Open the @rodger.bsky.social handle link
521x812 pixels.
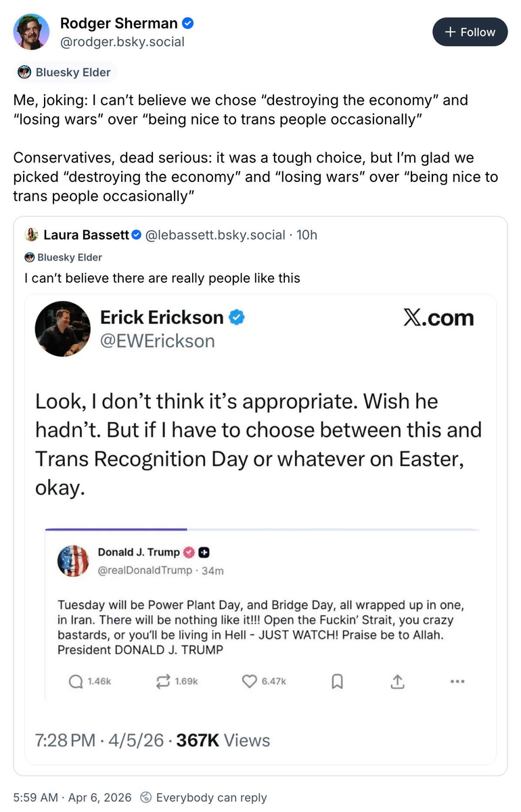tap(122, 42)
